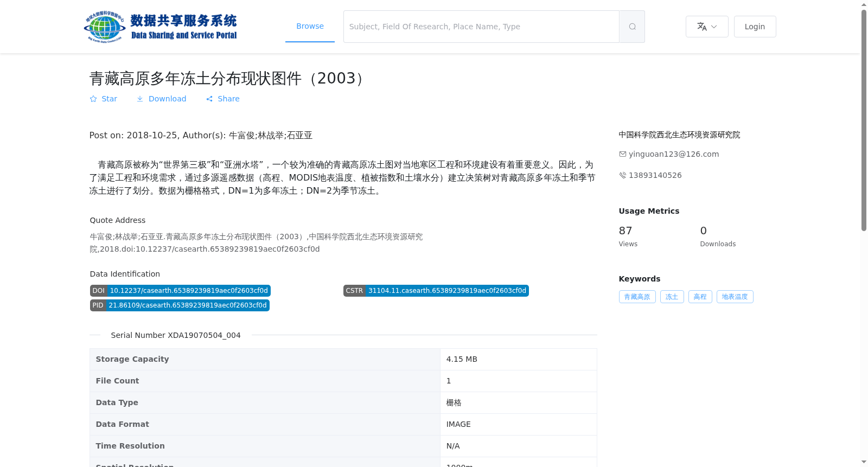
Task: Click the phone icon beside 13893140526
Action: 623,175
